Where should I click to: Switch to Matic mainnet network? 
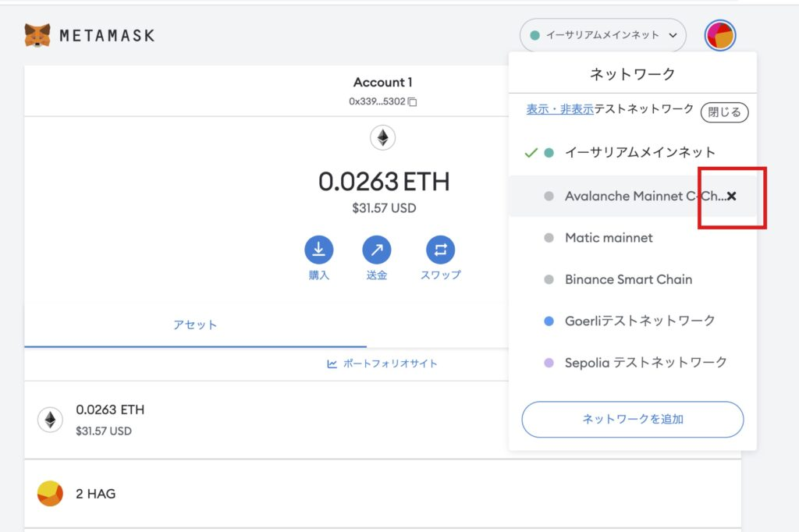pyautogui.click(x=632, y=238)
